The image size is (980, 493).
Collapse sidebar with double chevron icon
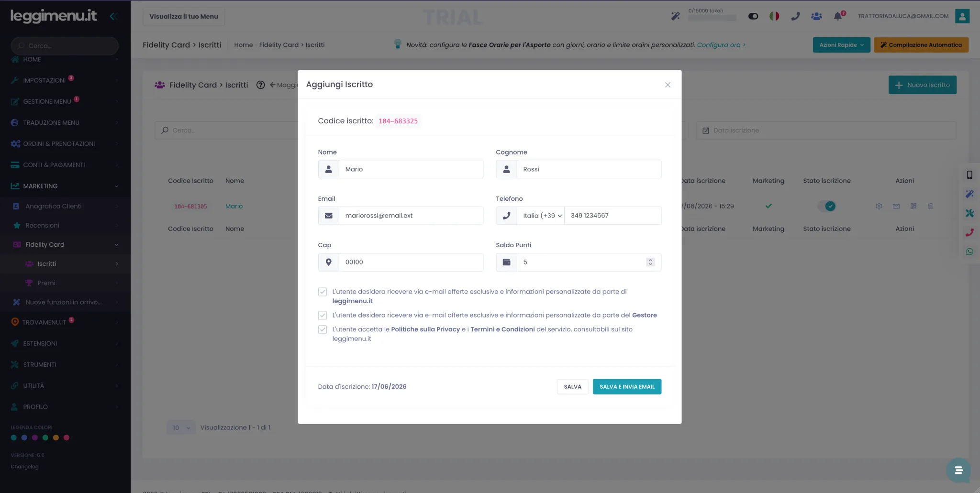[x=113, y=16]
